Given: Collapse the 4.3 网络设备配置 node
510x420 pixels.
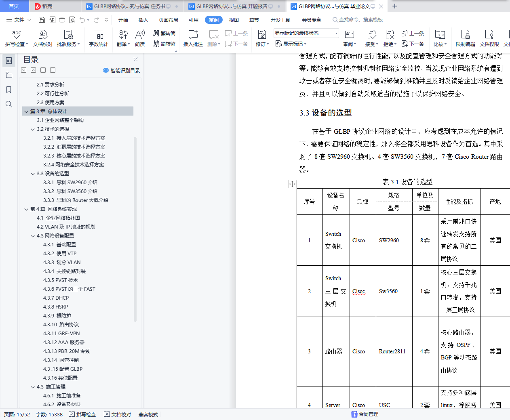Looking at the screenshot, I should click(x=33, y=236).
